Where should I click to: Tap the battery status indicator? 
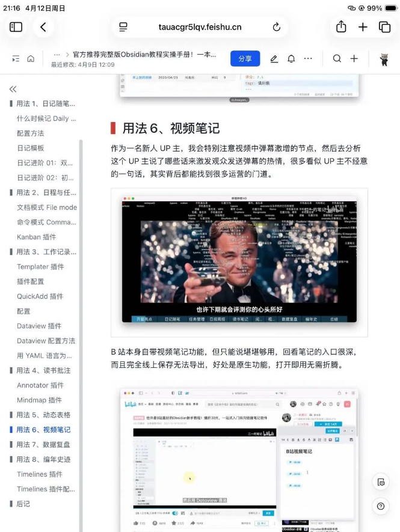(391, 8)
